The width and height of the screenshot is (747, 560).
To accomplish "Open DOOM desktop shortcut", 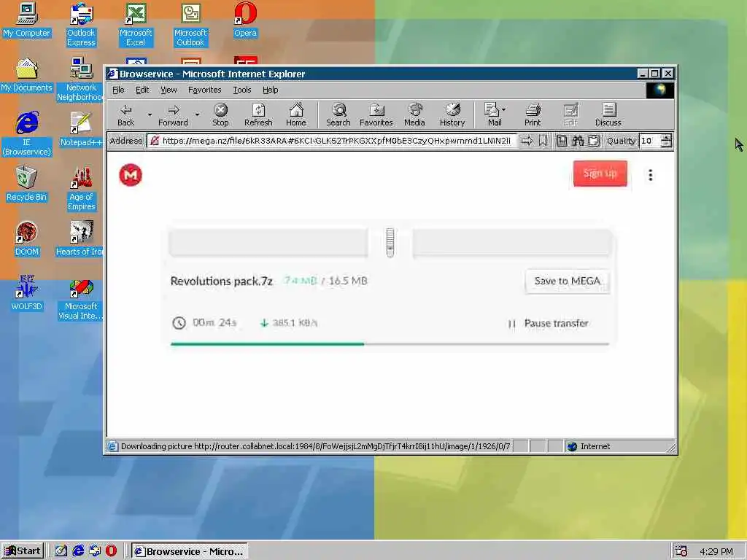I will pyautogui.click(x=27, y=239).
